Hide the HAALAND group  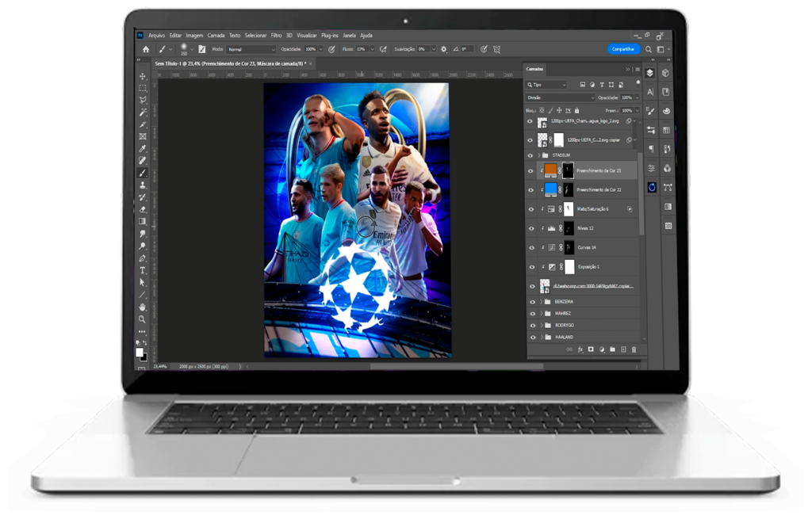533,338
